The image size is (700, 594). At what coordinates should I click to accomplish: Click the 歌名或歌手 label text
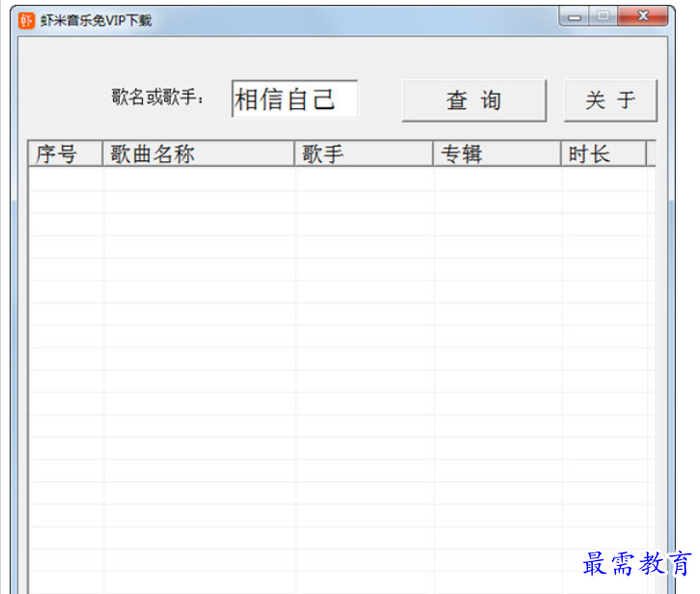[x=156, y=97]
